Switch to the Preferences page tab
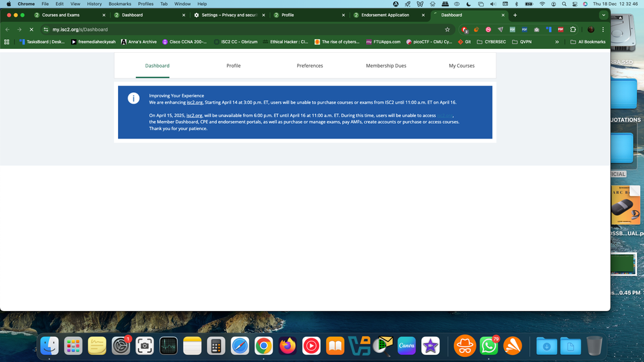Screen dimensions: 644x362 click(x=309, y=66)
